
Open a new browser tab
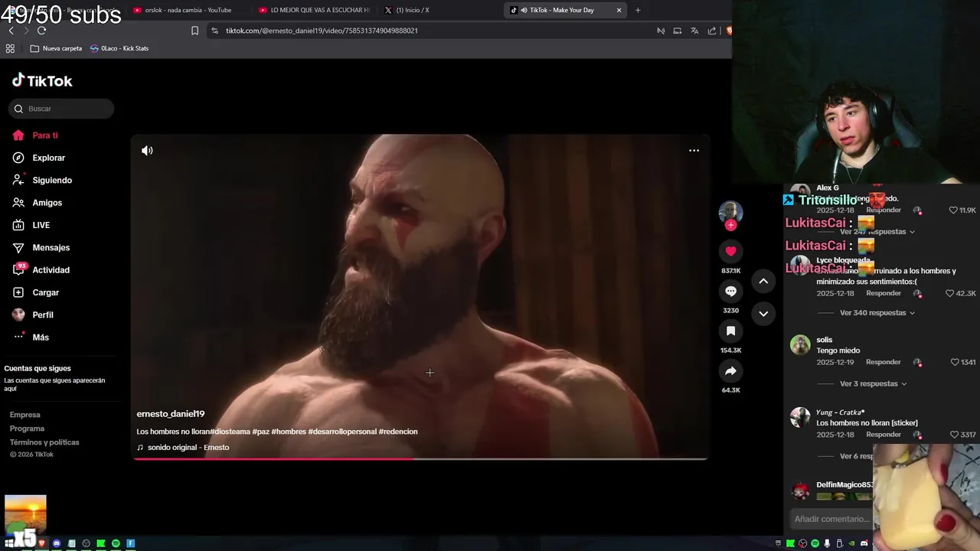638,10
